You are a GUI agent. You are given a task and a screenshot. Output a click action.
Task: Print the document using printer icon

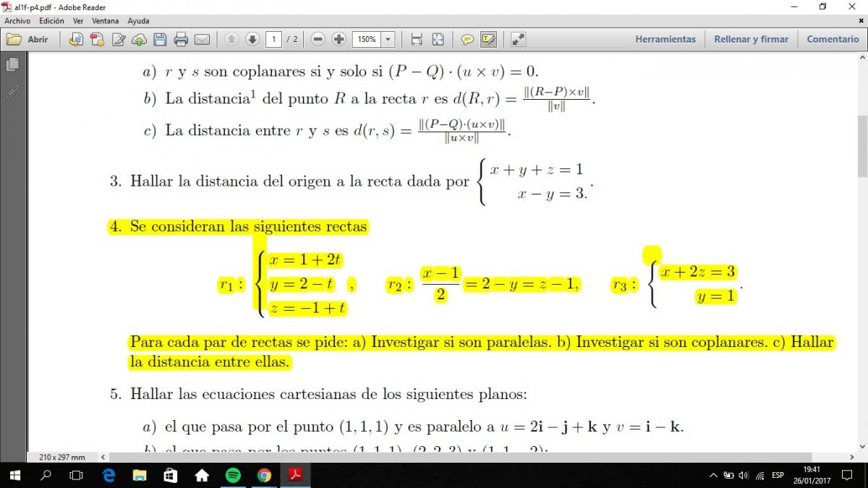(x=181, y=40)
